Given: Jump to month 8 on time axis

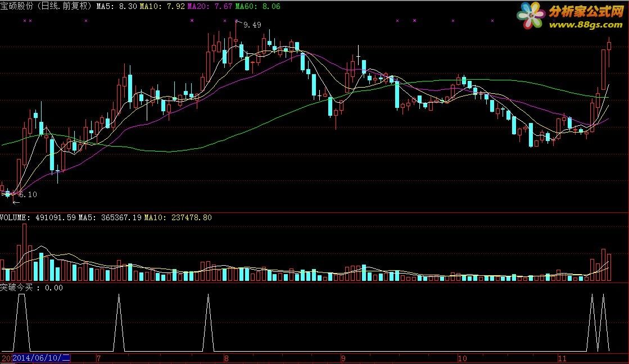Looking at the screenshot, I should [226, 358].
